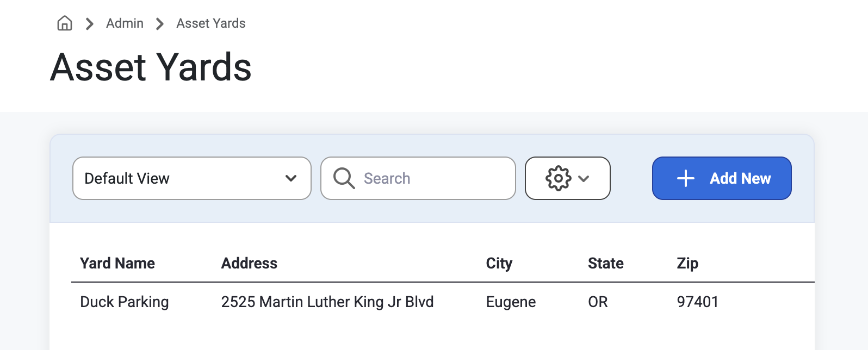Open the Default View dropdown
This screenshot has width=868, height=350.
coord(192,178)
